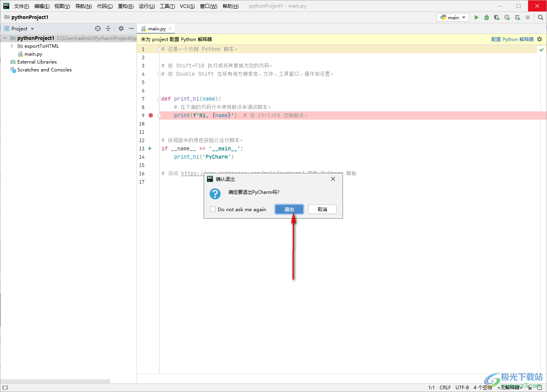Open 4 个空格 indent settings
The image size is (547, 392).
[483, 388]
